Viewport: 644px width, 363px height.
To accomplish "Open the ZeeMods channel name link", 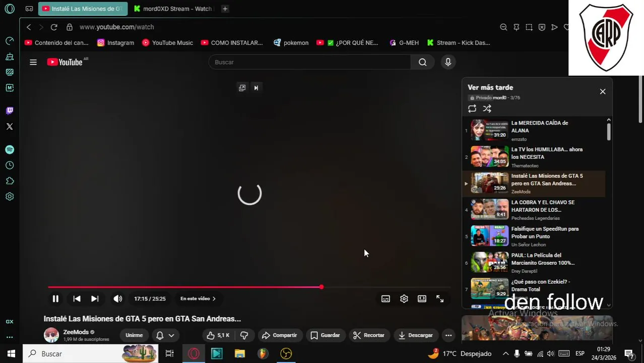I will pos(76,332).
